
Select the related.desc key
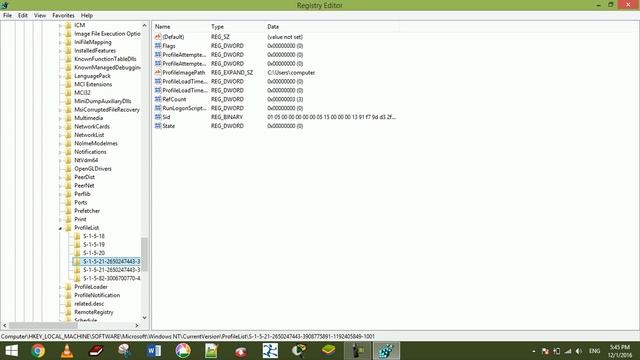(89, 304)
